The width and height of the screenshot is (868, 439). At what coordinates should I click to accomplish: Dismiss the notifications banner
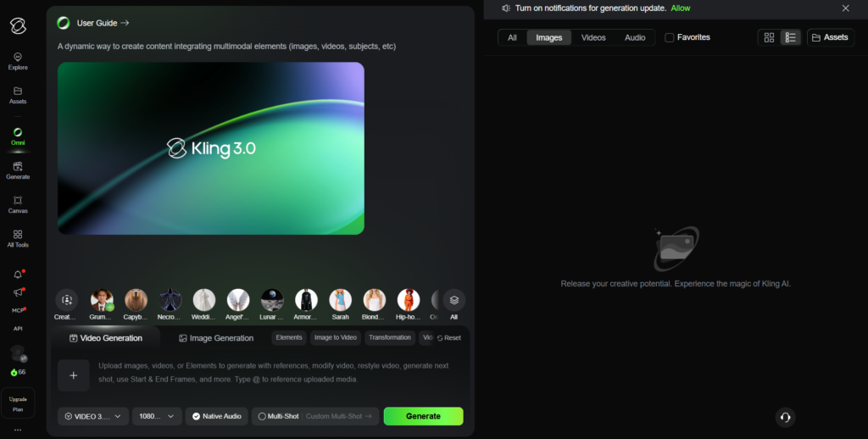tap(845, 8)
